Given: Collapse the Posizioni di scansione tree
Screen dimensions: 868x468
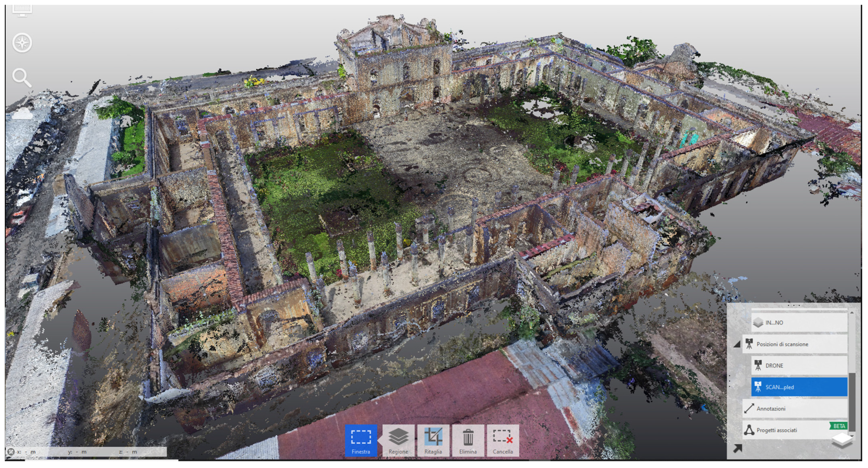Looking at the screenshot, I should coord(737,344).
